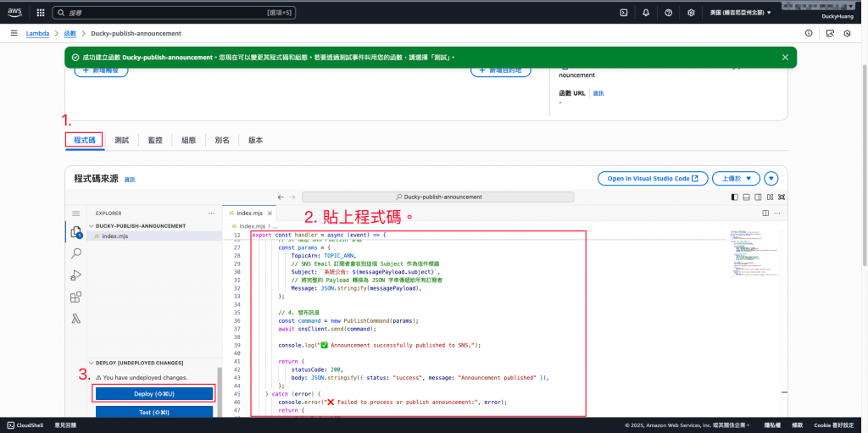Go forward with the editor right arrow
This screenshot has height=433, width=868.
(292, 197)
